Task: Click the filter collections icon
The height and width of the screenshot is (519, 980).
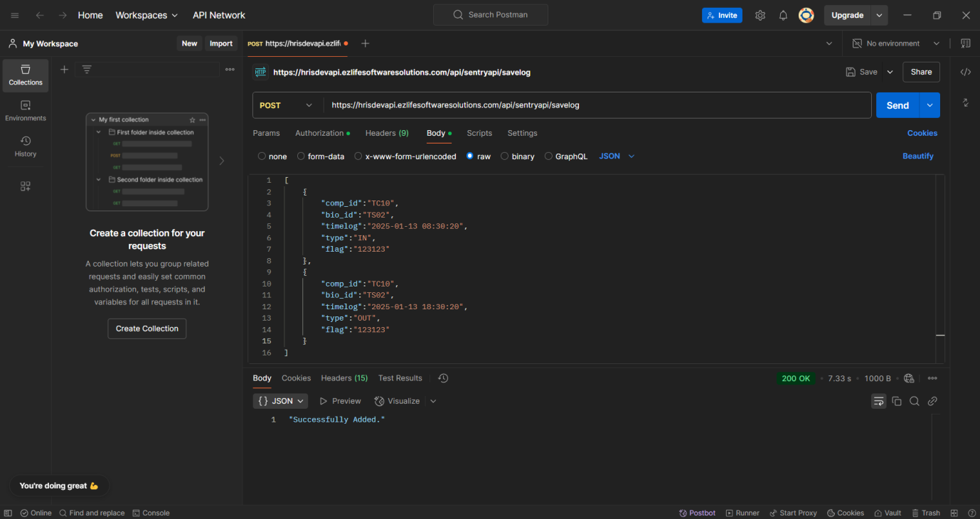Action: pos(87,69)
